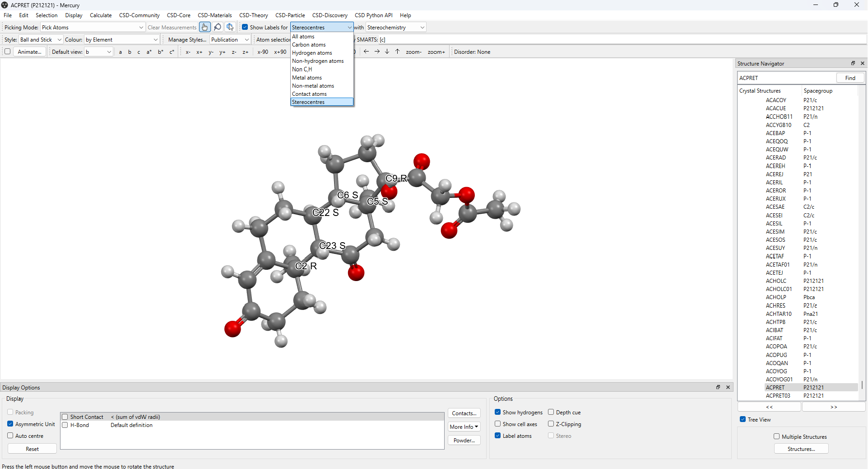Select the hand rotate-mode tool icon
Image resolution: width=868 pixels, height=469 pixels.
(x=205, y=28)
